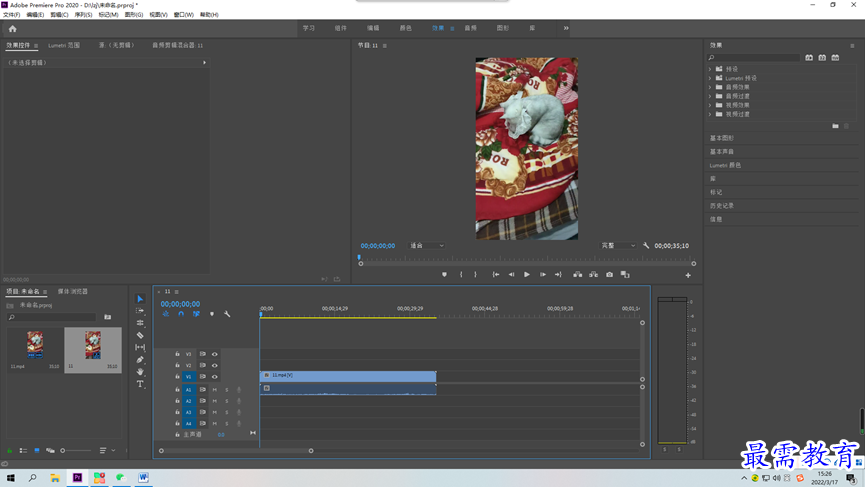The height and width of the screenshot is (487, 865).
Task: Select the Razor tool
Action: coord(140,335)
